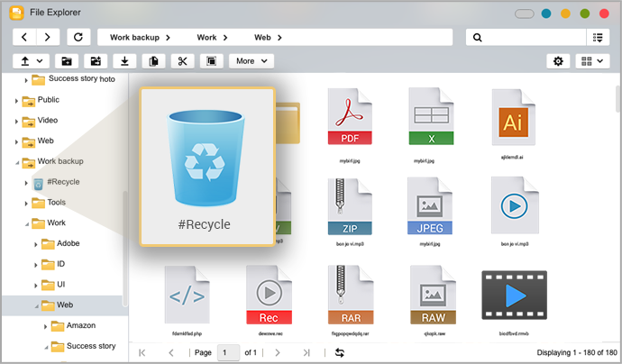Click Web in the breadcrumb path
Image resolution: width=622 pixels, height=364 pixels.
coord(262,37)
